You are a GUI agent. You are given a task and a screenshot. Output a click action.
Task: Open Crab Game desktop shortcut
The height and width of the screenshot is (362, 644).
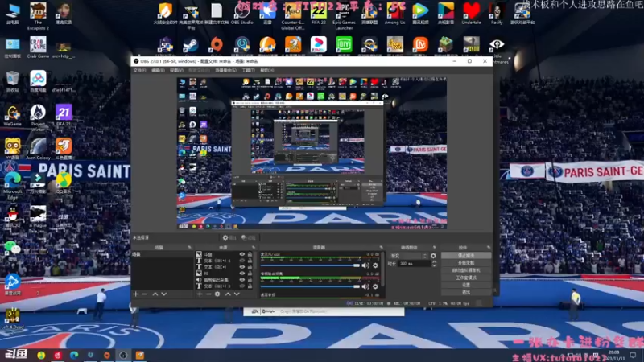click(x=38, y=47)
